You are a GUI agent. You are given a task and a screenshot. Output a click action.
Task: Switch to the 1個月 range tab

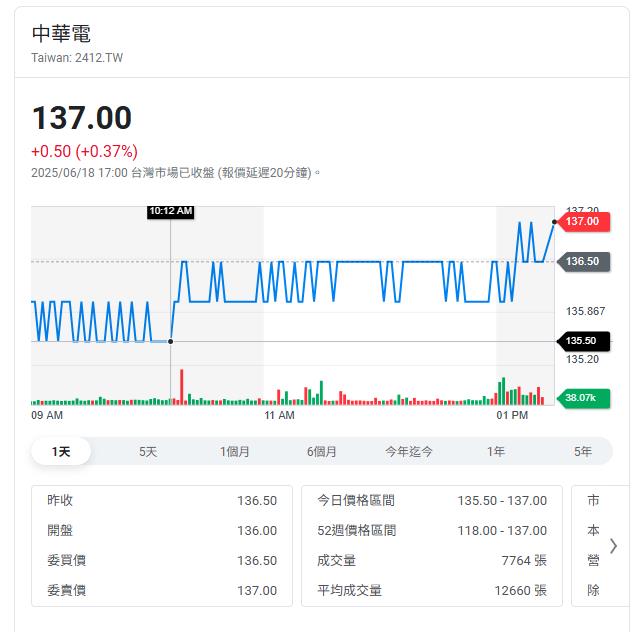click(x=235, y=451)
